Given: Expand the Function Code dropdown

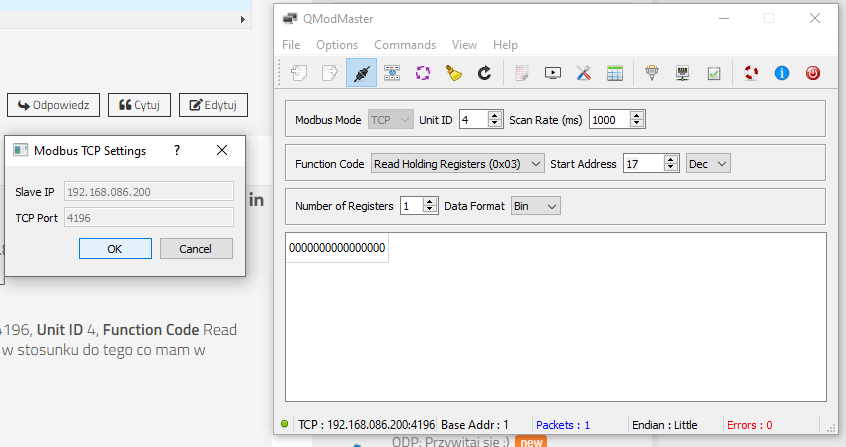Looking at the screenshot, I should [x=457, y=164].
